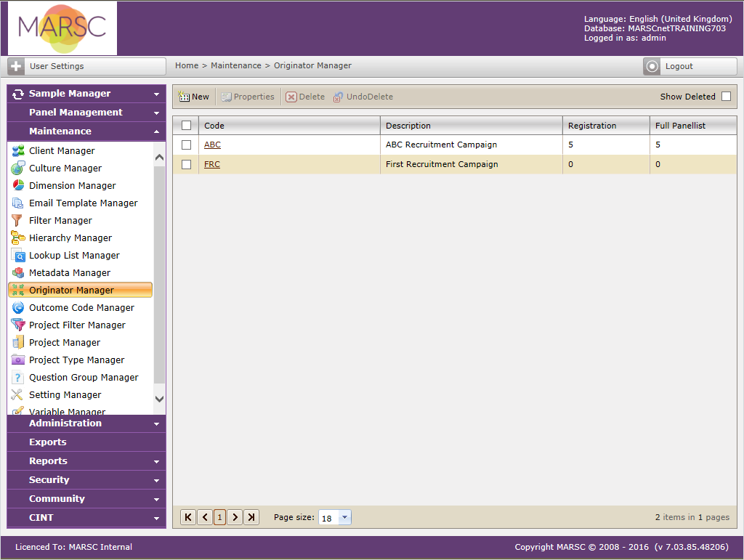Click the UndoDelete toolbar icon
This screenshot has width=744, height=560.
click(338, 97)
